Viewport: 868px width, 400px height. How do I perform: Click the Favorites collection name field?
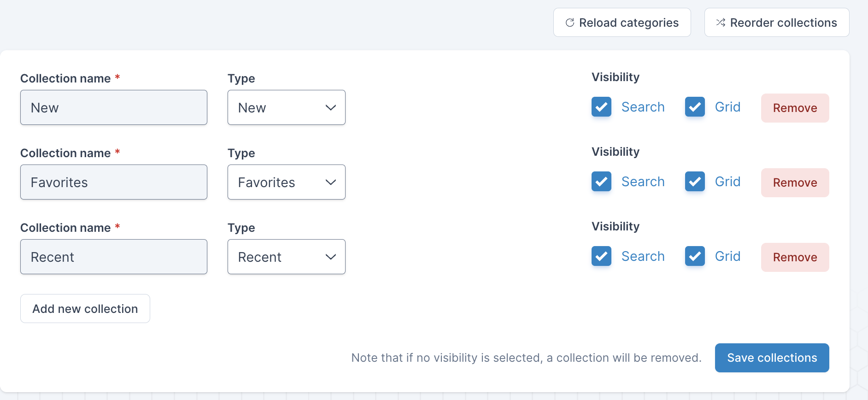pos(114,182)
